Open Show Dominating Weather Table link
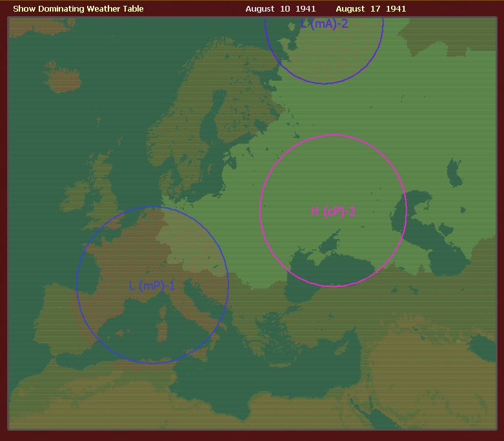 (x=78, y=8)
